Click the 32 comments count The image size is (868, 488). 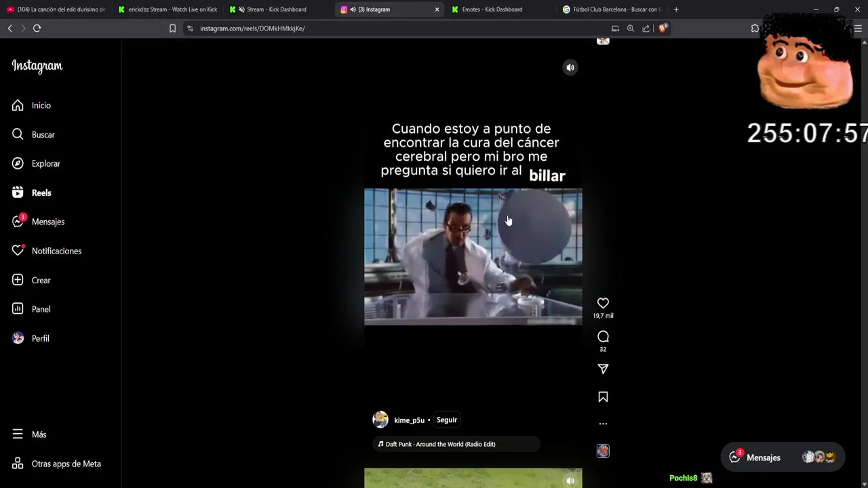603,349
